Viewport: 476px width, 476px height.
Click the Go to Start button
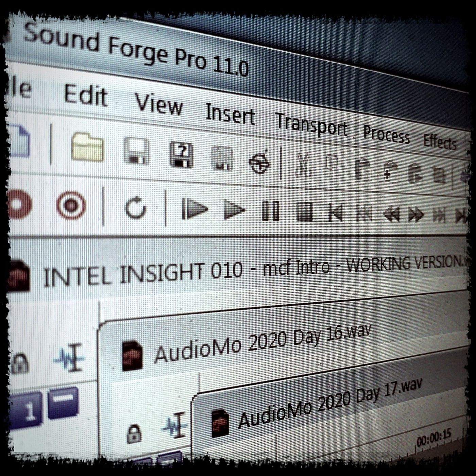tap(335, 213)
